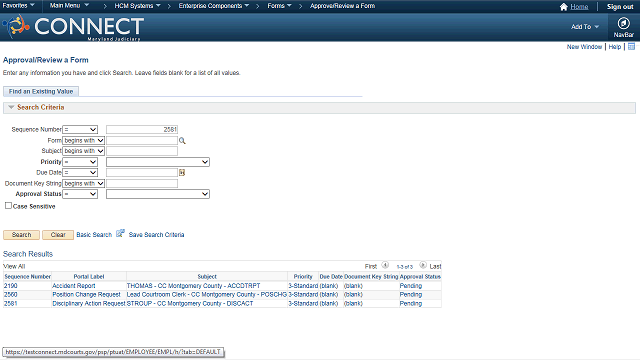This screenshot has width=640, height=360.
Task: Click the page layout icon beside Help
Action: [x=631, y=47]
